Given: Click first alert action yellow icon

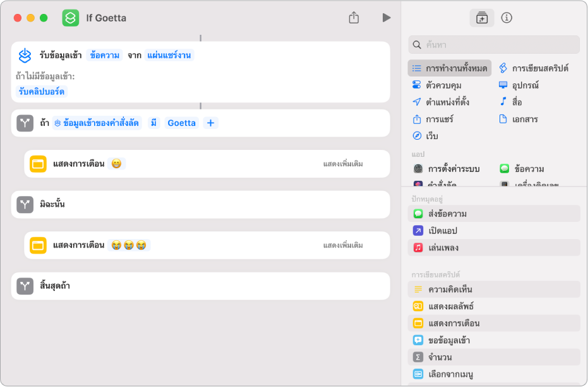Looking at the screenshot, I should point(38,164).
